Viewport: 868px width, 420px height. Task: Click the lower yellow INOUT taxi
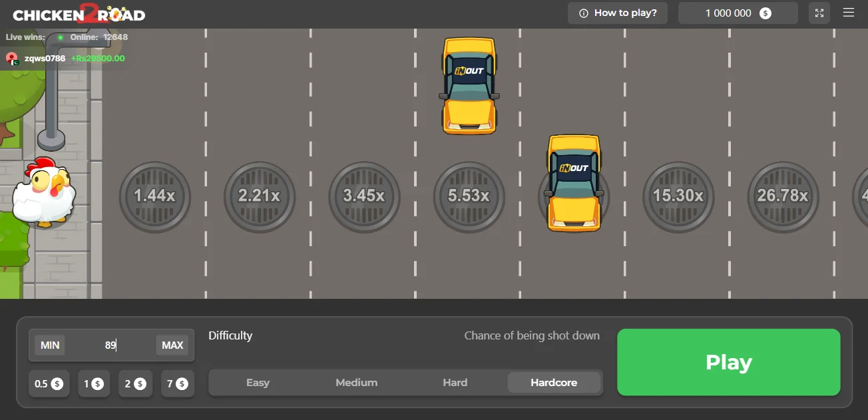(x=574, y=183)
